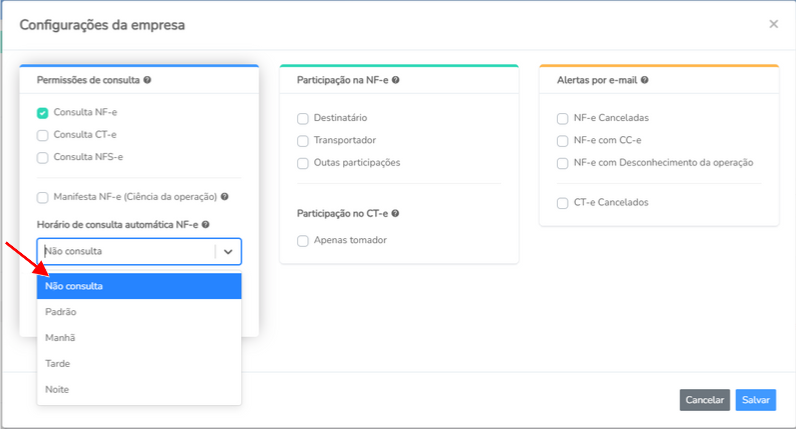Check the Destinatário participation box
Image resolution: width=796 pixels, height=429 pixels.
[x=303, y=118]
